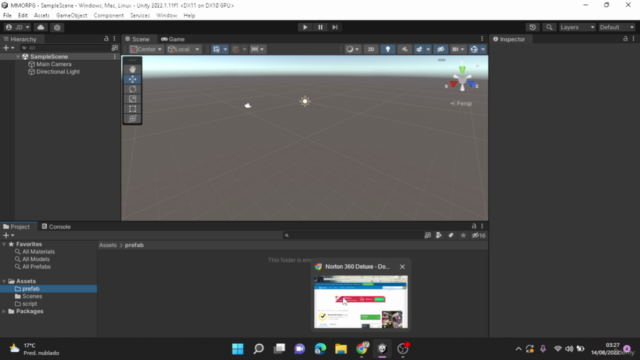Image resolution: width=640 pixels, height=360 pixels.
Task: Select the Hand view tool
Action: click(132, 69)
